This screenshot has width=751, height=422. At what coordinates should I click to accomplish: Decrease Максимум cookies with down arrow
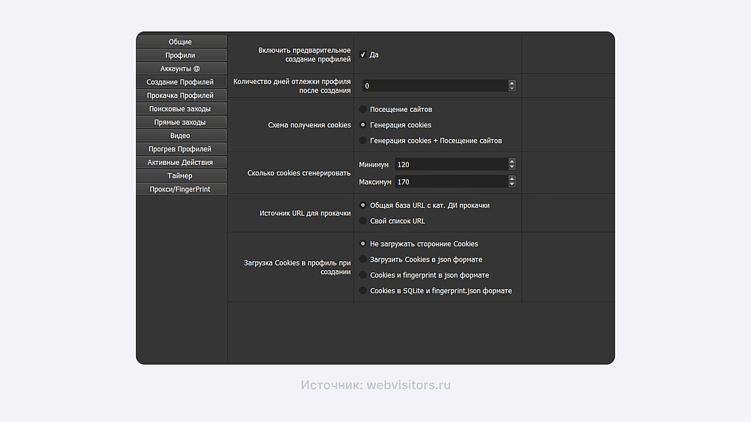point(512,184)
